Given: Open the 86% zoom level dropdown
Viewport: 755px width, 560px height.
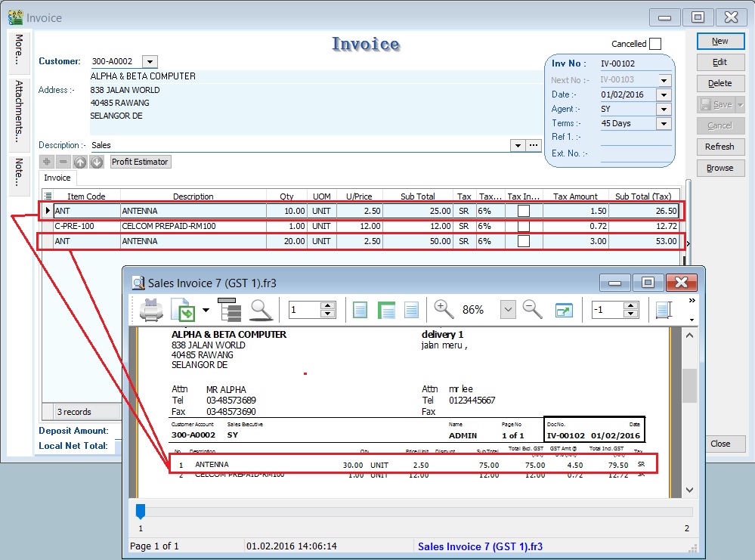Looking at the screenshot, I should pos(508,309).
